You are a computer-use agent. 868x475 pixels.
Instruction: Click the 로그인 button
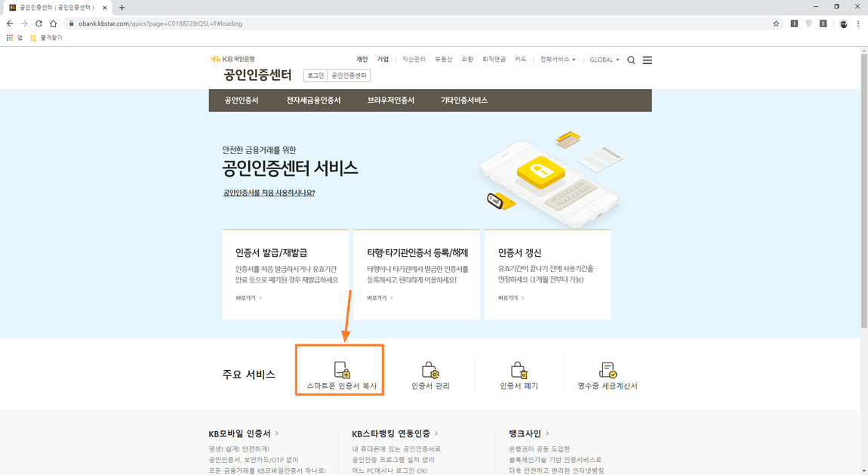point(315,76)
